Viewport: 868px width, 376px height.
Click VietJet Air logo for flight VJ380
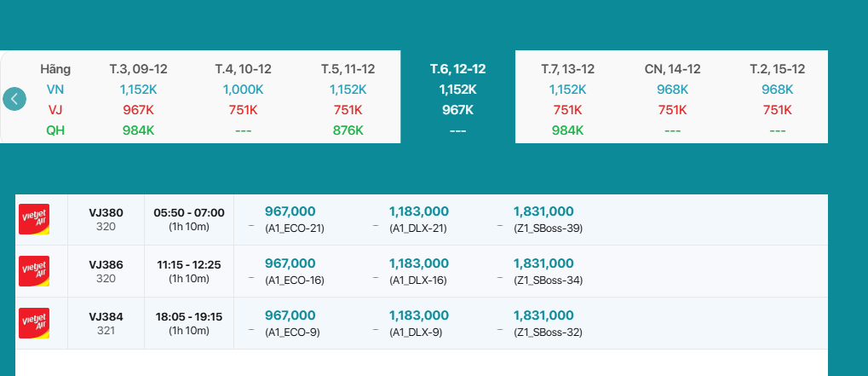(x=34, y=219)
